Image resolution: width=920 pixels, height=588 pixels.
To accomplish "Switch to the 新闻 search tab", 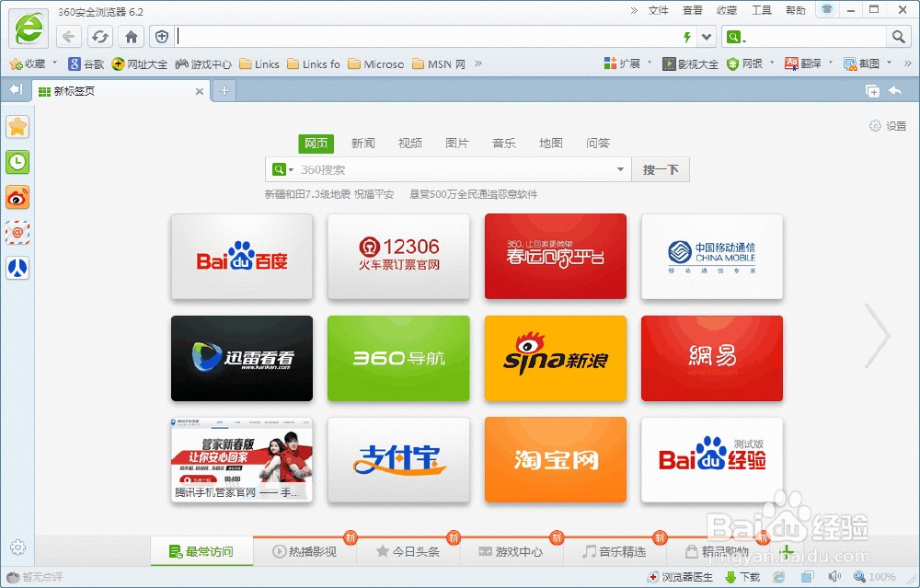I will click(x=362, y=144).
